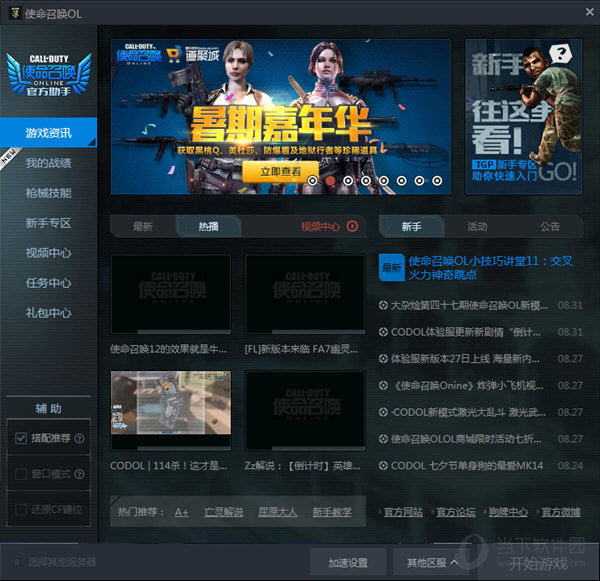Select the last carousel dot on banner

click(x=437, y=181)
